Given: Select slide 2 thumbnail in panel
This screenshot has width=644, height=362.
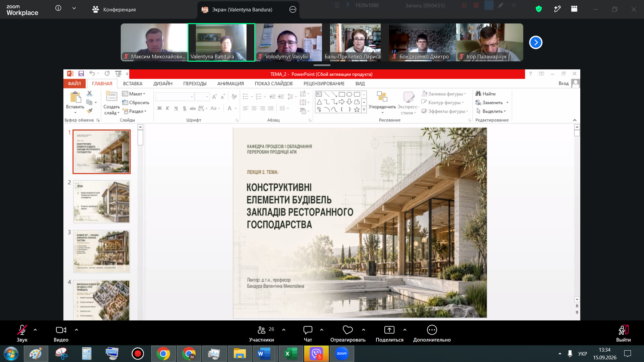Looking at the screenshot, I should pyautogui.click(x=101, y=201).
